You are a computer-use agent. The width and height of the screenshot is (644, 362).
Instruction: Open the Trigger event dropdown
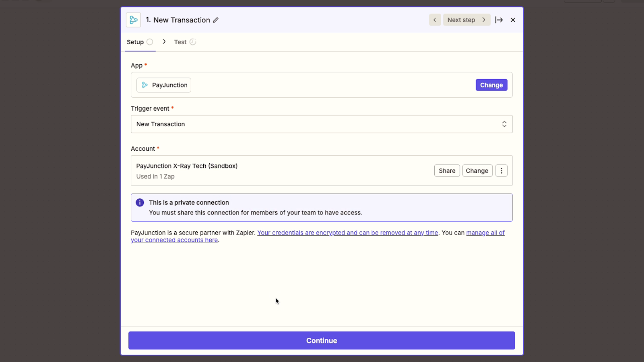(322, 124)
